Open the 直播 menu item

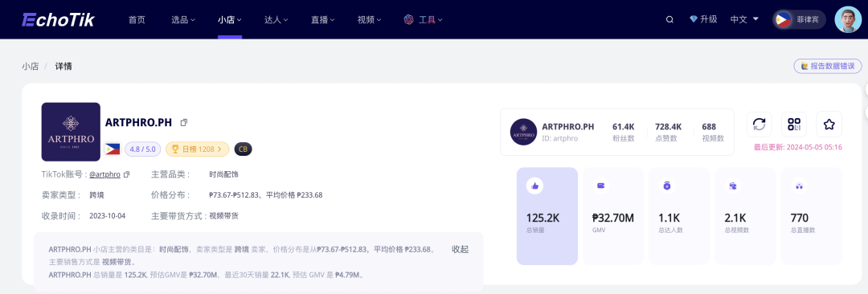click(323, 19)
